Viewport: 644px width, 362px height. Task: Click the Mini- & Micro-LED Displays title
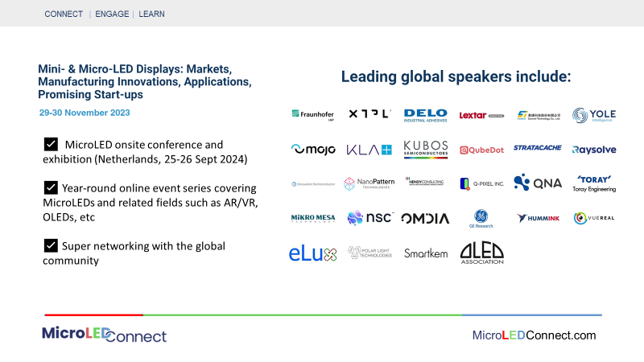pyautogui.click(x=145, y=82)
